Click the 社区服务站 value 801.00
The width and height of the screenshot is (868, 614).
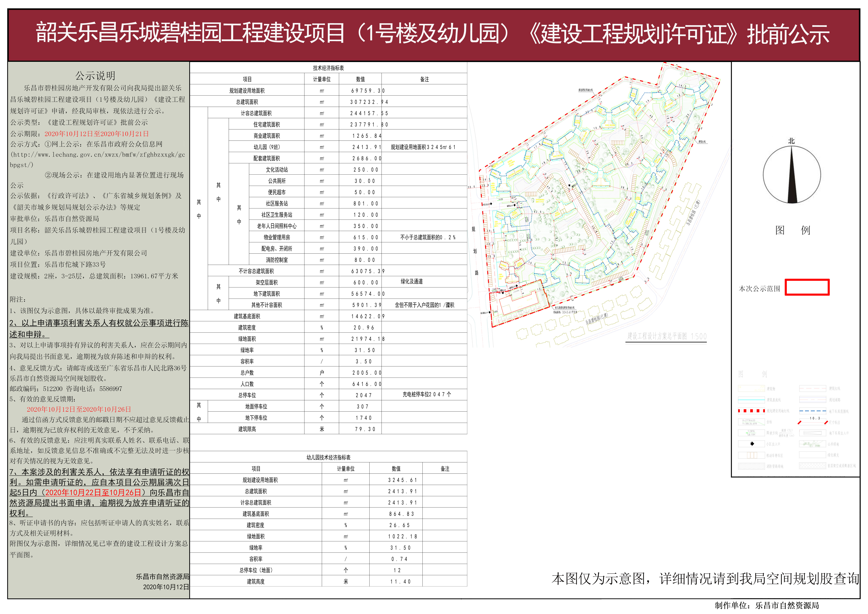tap(366, 203)
